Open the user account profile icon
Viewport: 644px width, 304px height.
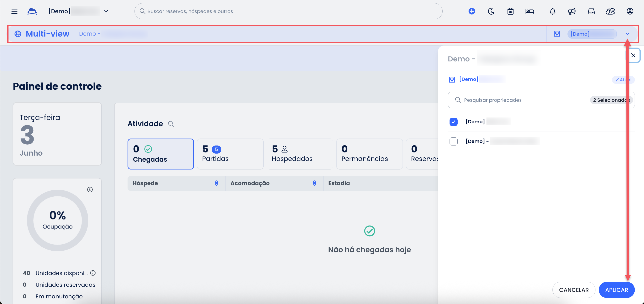click(x=630, y=11)
